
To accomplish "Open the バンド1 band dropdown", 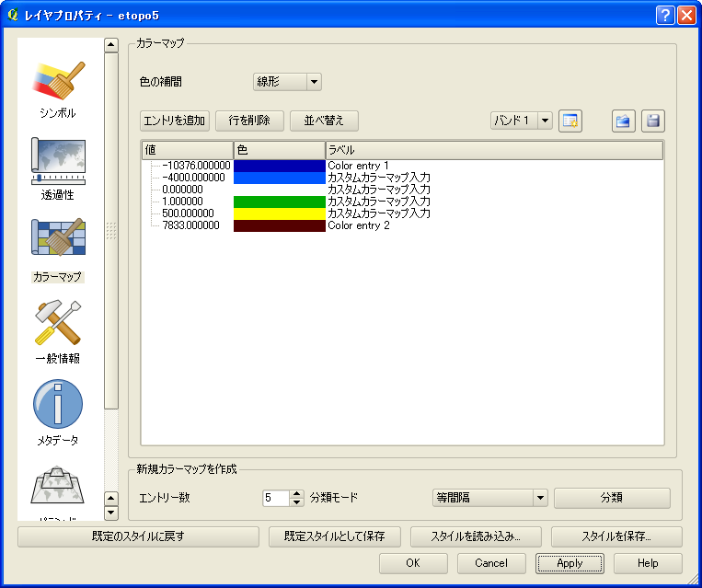I will click(x=521, y=121).
